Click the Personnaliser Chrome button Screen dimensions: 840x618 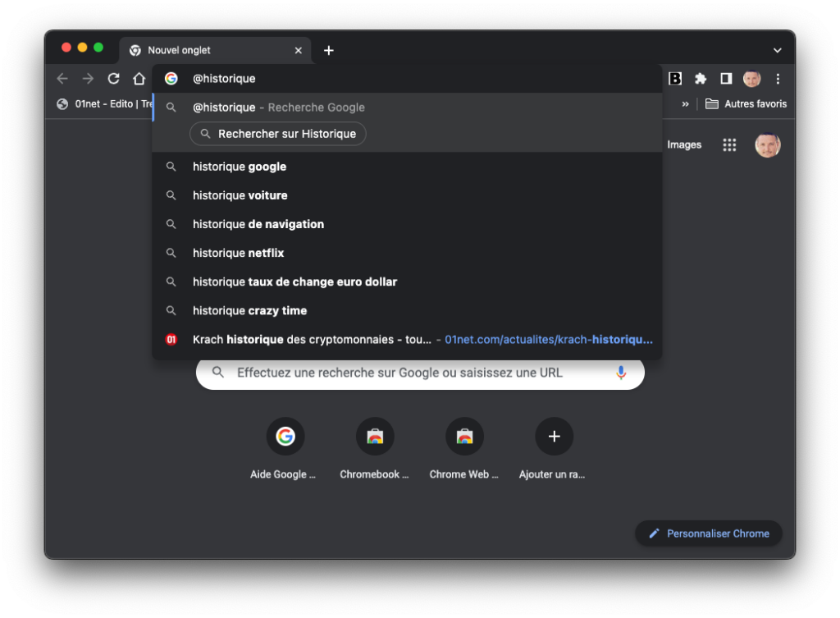tap(709, 533)
